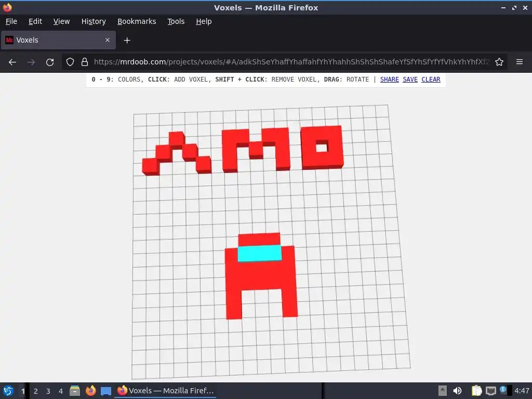Screen dimensions: 532x399
Task: Click the CLEAR link
Action: [x=431, y=79]
